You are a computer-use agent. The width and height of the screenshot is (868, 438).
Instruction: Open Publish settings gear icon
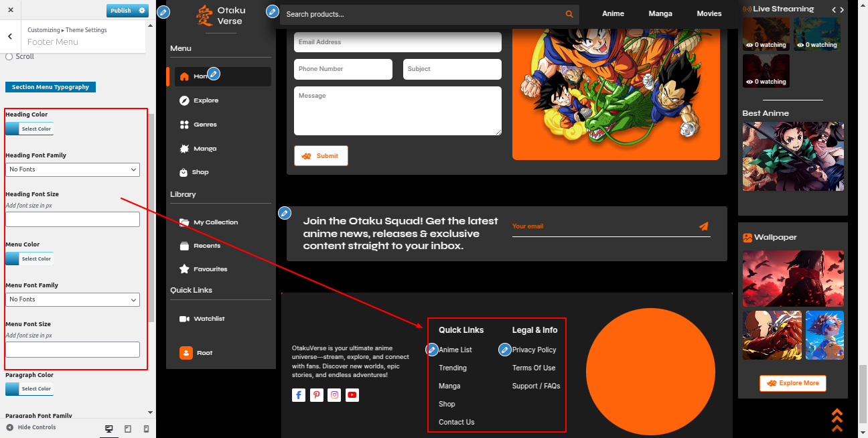pos(142,11)
